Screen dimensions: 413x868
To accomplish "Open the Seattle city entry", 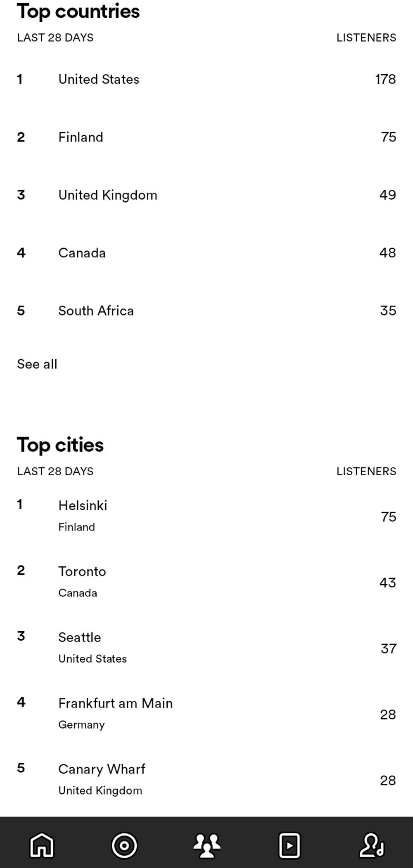I will 206,648.
